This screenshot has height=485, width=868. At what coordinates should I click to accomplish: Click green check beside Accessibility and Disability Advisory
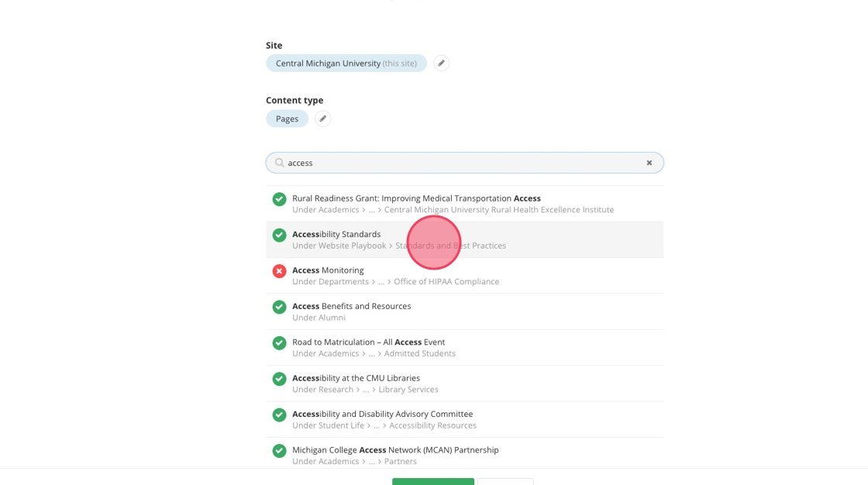click(279, 415)
